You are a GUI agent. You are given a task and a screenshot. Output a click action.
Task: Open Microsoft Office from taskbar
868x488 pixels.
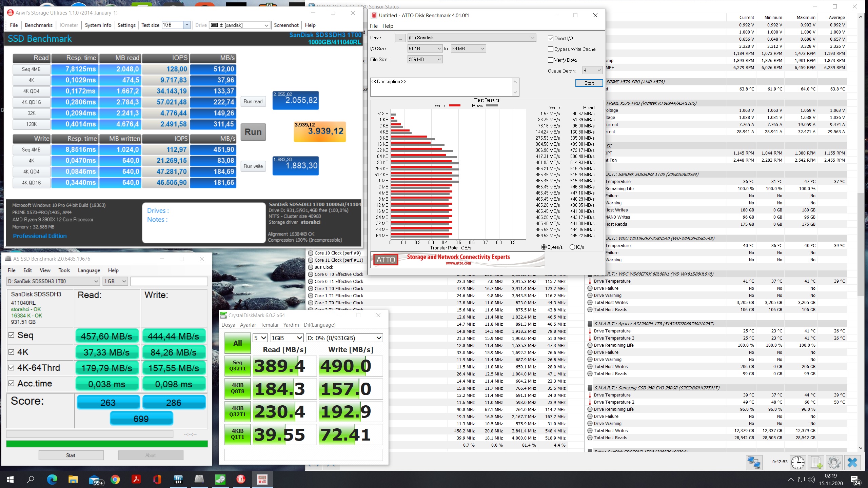point(157,480)
